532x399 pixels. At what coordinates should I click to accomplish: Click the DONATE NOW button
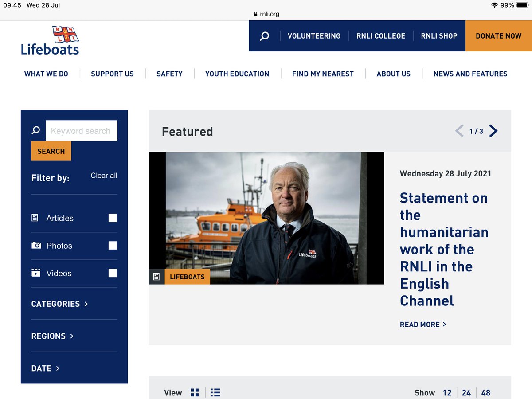498,36
